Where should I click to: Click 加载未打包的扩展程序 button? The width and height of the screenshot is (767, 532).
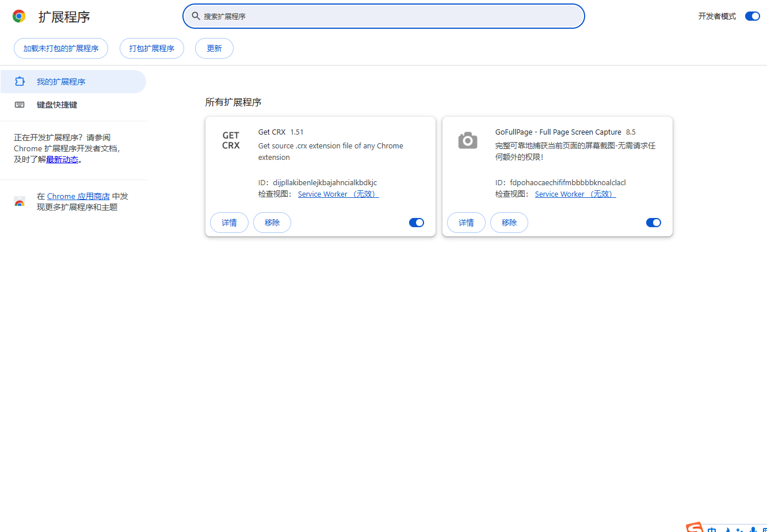tap(61, 48)
